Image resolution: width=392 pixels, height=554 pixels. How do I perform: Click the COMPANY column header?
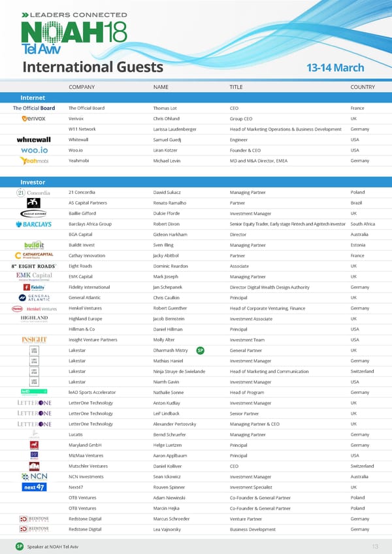point(82,87)
